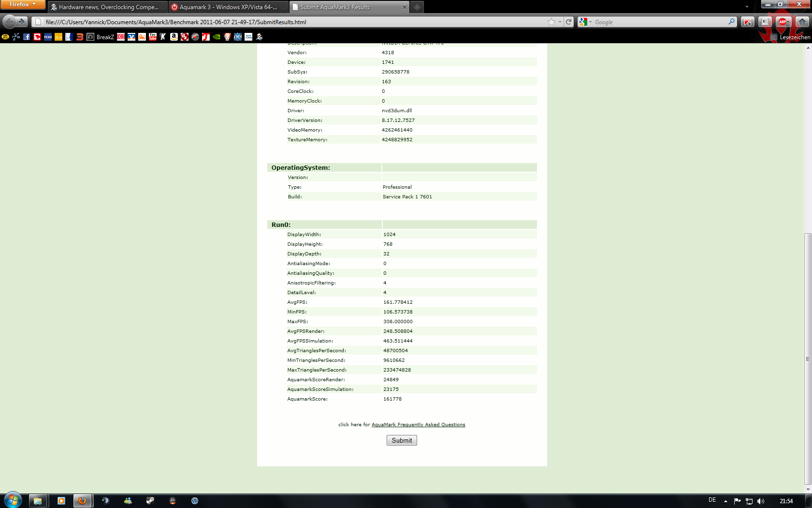
Task: Switch to Aquamark 3 - Windows XP/Vista tab
Action: tap(228, 7)
